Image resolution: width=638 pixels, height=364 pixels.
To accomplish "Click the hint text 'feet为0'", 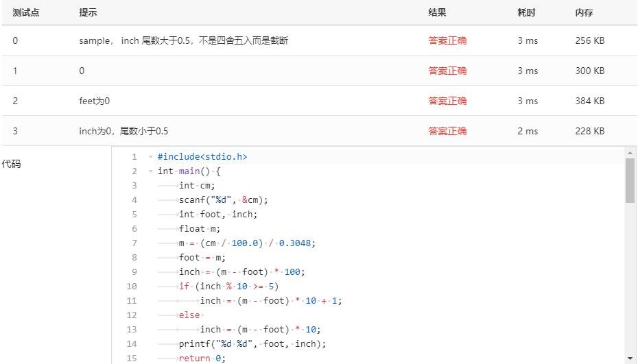I will point(95,101).
